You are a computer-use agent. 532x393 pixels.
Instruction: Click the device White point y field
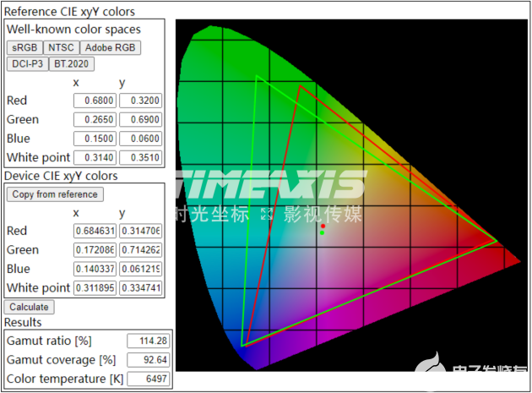pos(140,288)
